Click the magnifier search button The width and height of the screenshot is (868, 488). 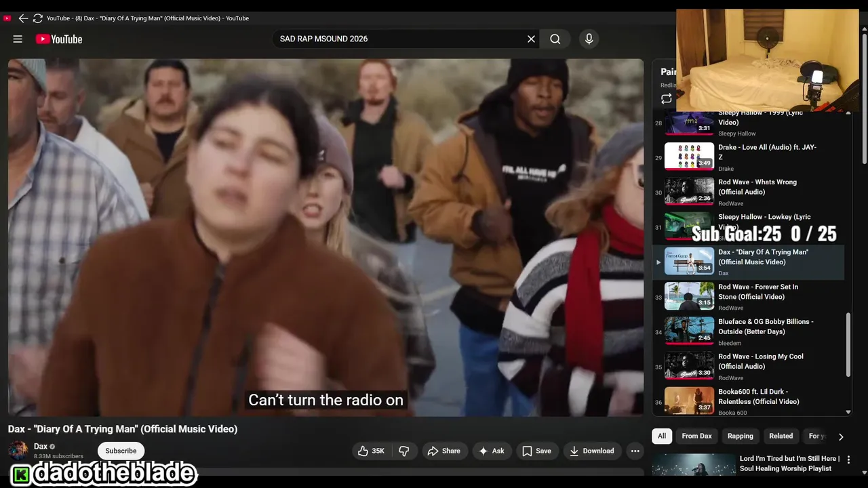click(555, 39)
